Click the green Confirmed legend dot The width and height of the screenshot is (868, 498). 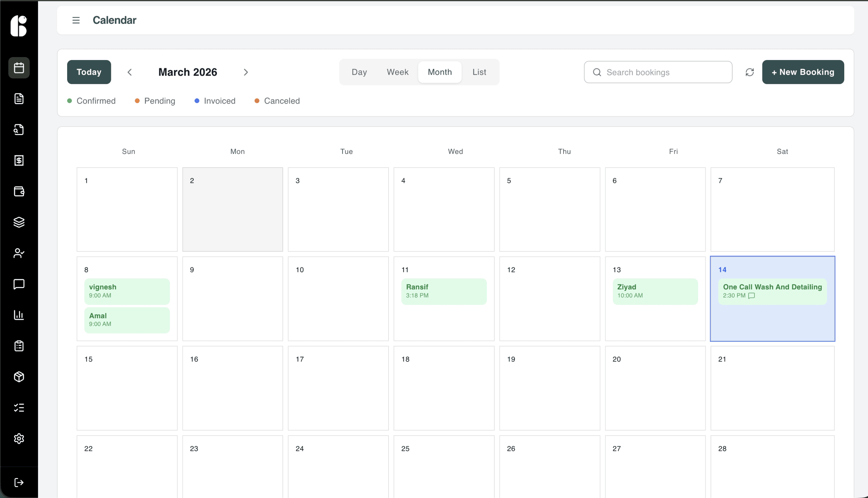tap(70, 101)
